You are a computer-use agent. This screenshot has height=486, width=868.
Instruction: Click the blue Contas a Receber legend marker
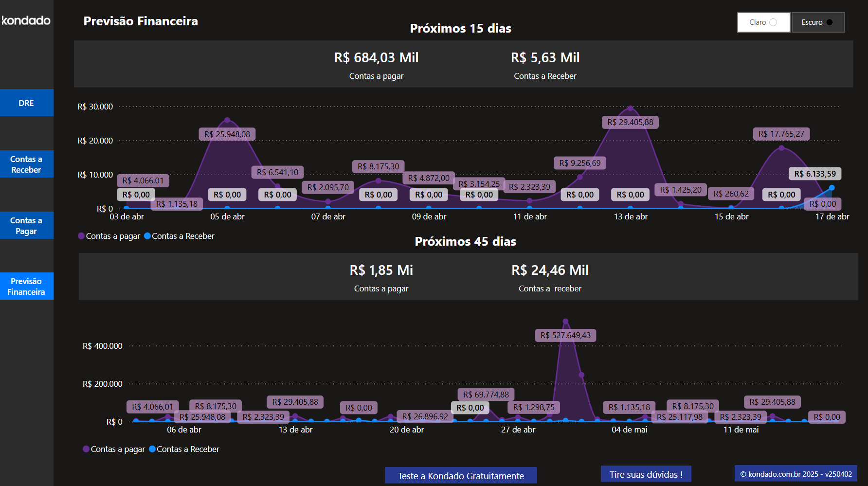[147, 235]
